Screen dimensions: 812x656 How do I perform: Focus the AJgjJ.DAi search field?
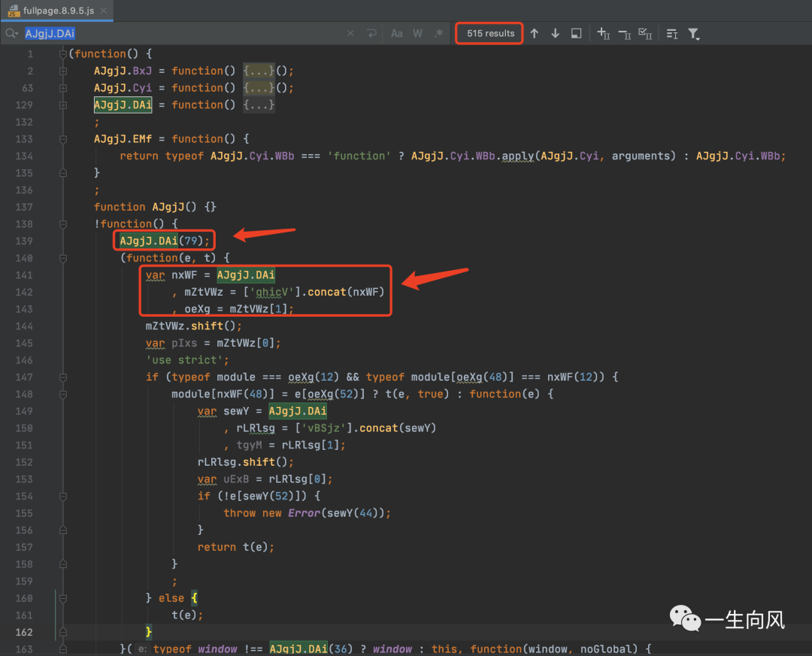pyautogui.click(x=184, y=34)
